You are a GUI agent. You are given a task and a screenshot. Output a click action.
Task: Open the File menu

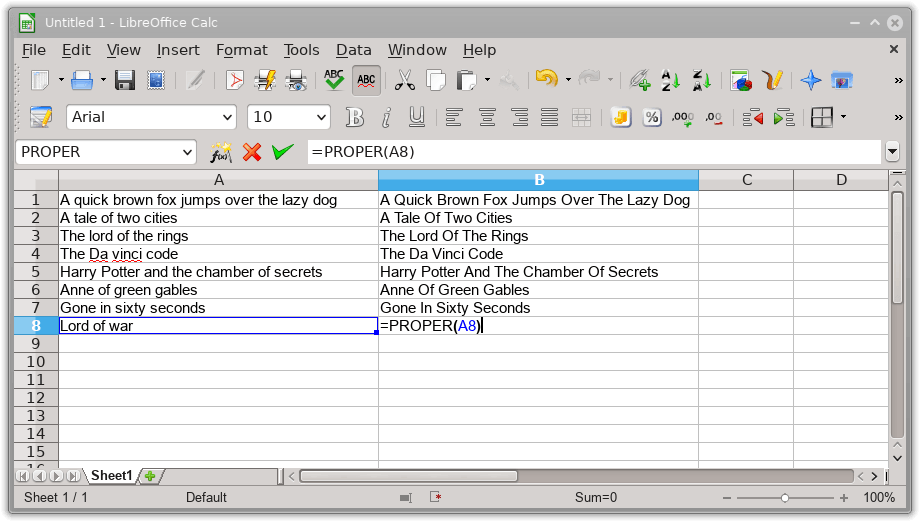(33, 50)
